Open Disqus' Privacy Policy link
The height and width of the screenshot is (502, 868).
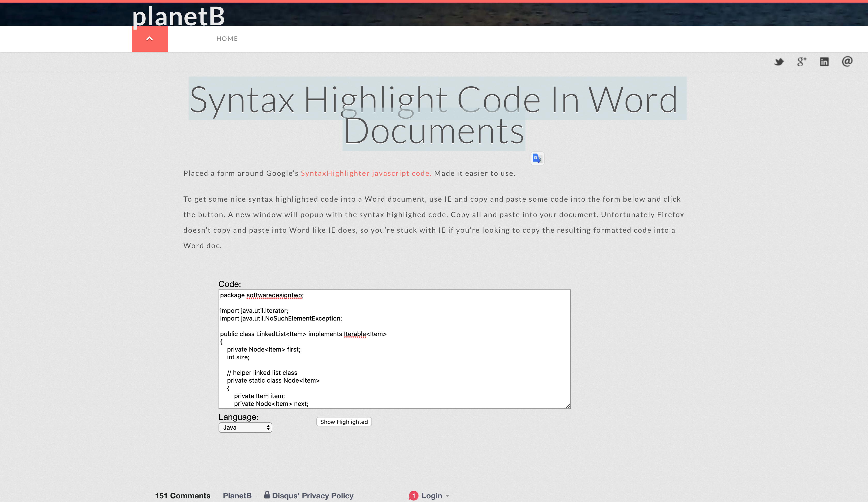(x=312, y=496)
